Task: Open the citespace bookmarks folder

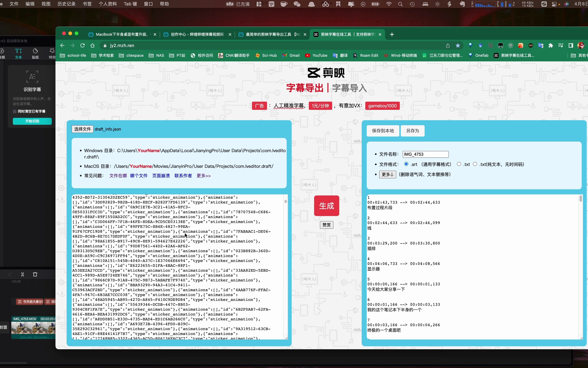Action: 131,56
